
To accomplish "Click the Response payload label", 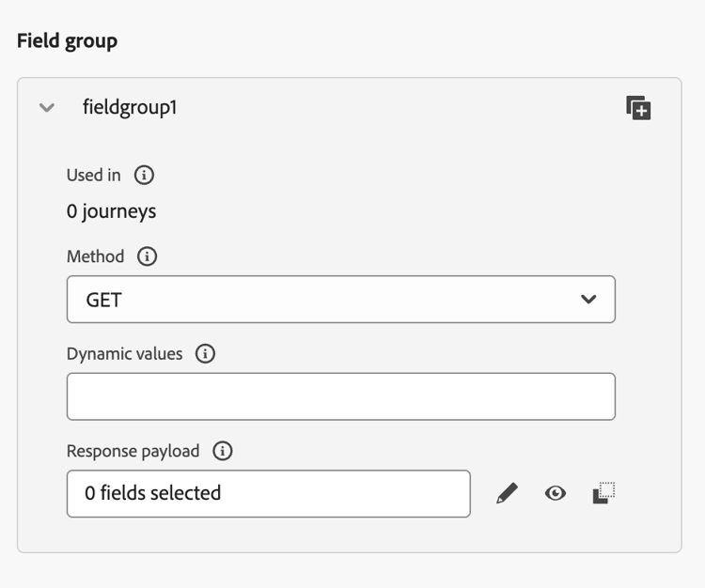I will point(133,451).
